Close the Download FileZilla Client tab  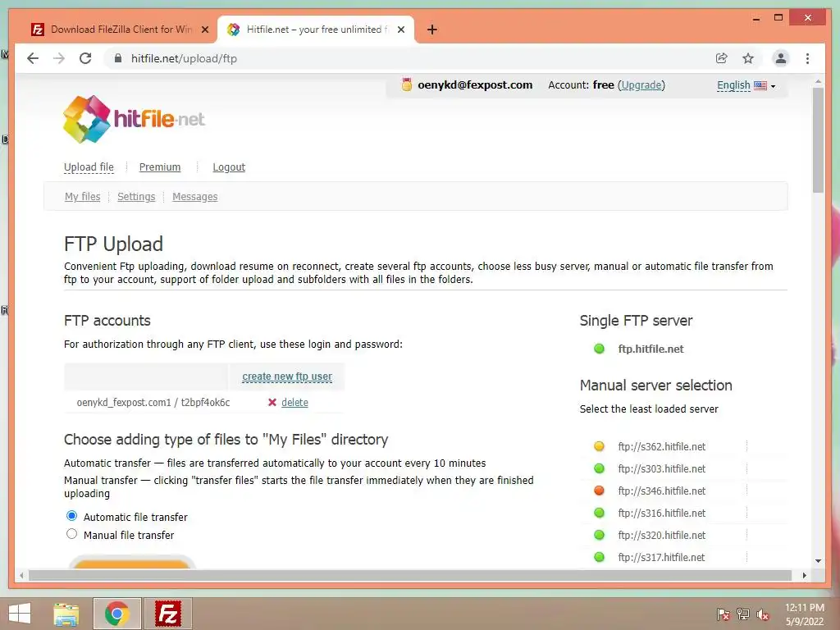(x=204, y=30)
